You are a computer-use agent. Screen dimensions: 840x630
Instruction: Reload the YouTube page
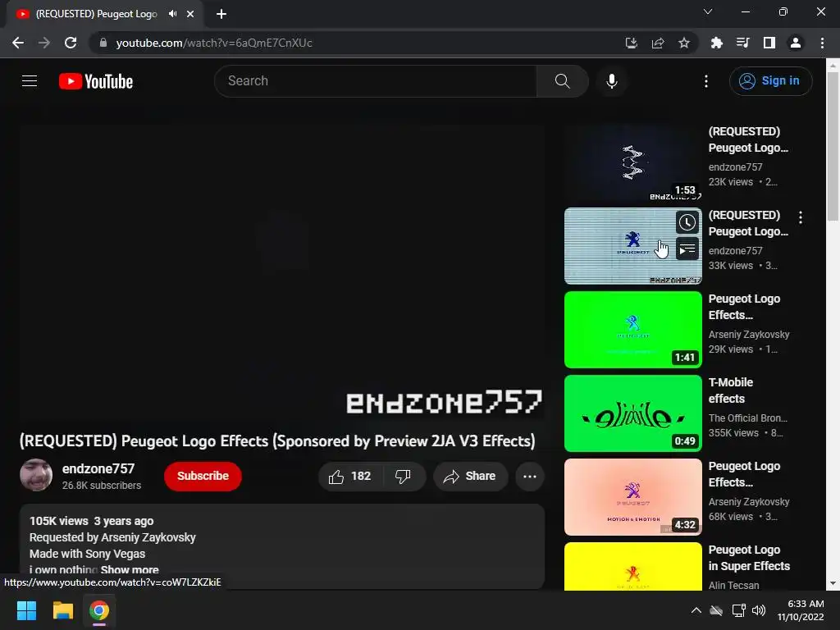coord(71,43)
